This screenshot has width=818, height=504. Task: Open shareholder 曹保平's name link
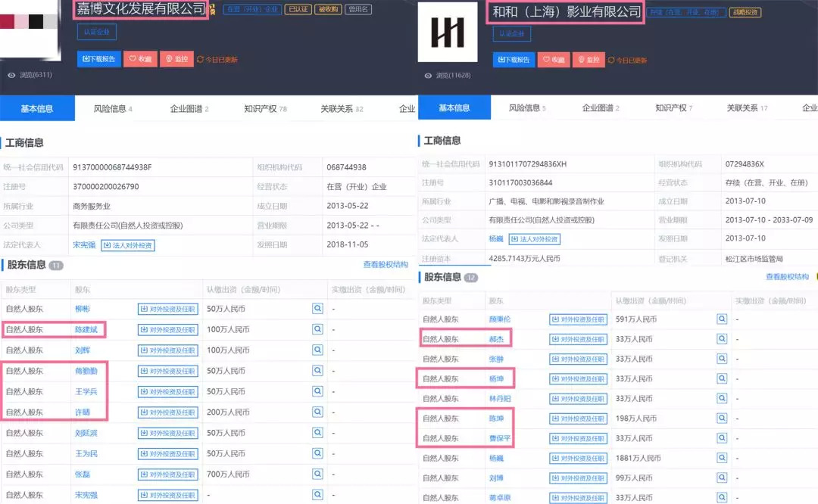point(500,438)
